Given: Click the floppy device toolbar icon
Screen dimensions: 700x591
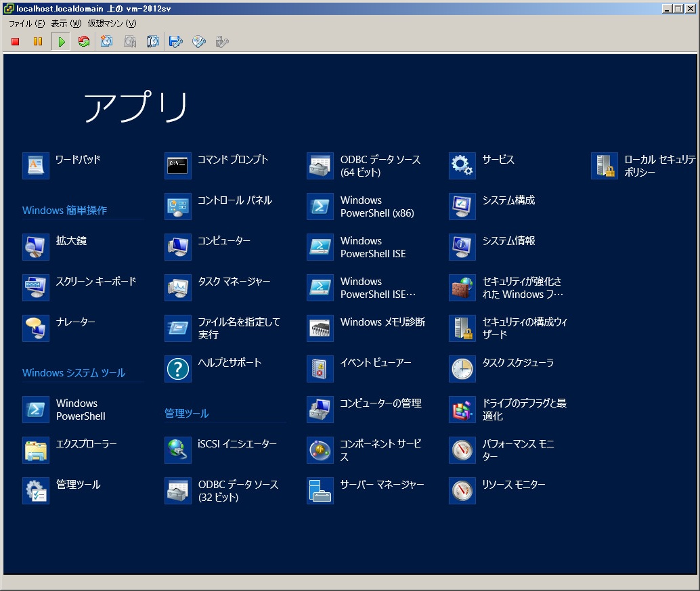Looking at the screenshot, I should pos(176,41).
